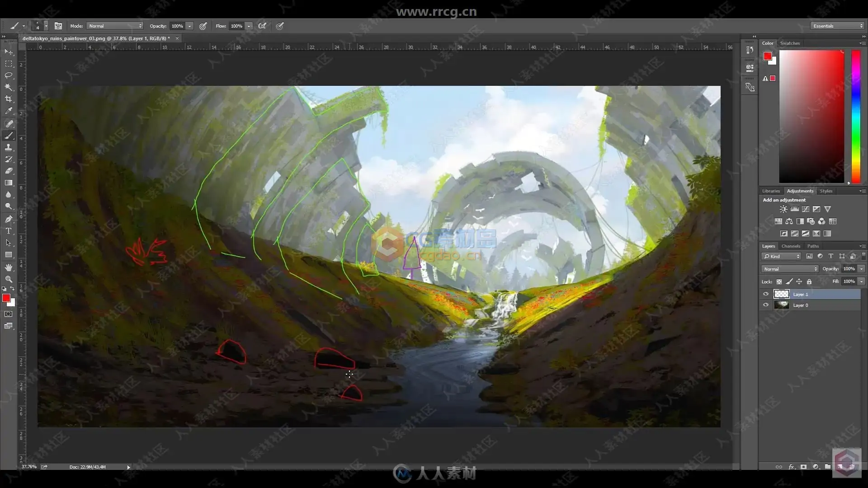The image size is (868, 488).
Task: Select the Magic Wand tool
Action: pyautogui.click(x=9, y=87)
